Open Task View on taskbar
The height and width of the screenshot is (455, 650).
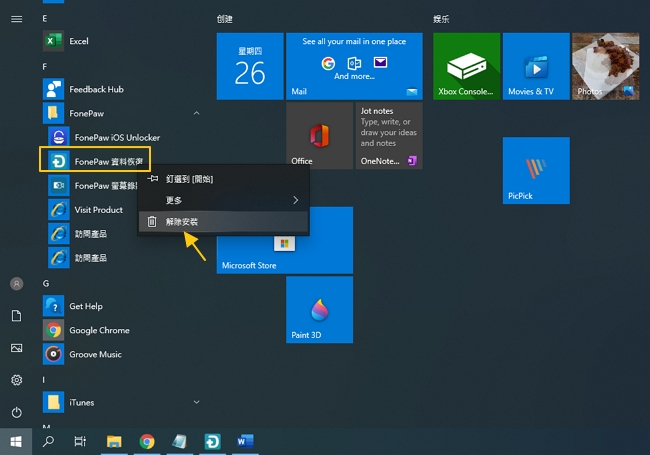[80, 442]
